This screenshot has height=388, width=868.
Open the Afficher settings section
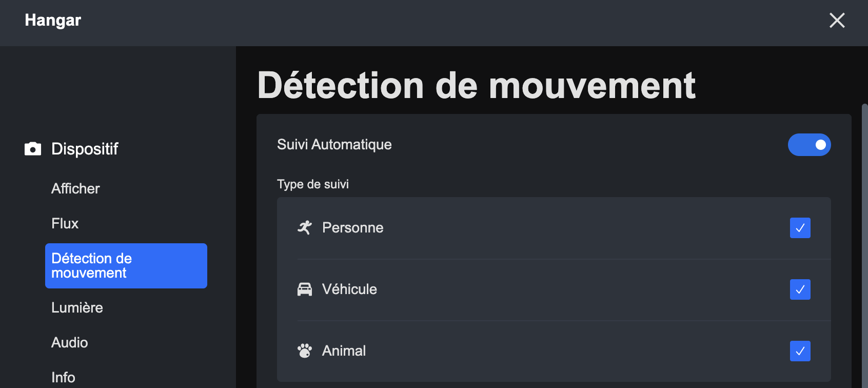tap(75, 189)
